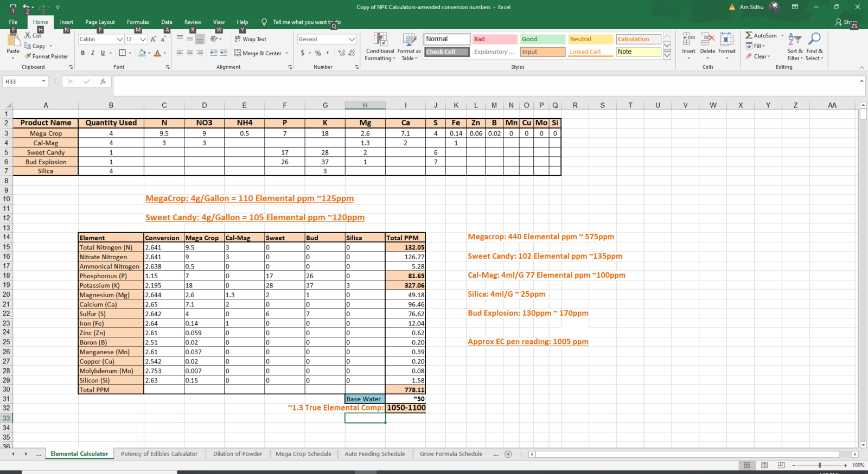This screenshot has width=868, height=474.
Task: Open the File tab
Action: tap(13, 22)
